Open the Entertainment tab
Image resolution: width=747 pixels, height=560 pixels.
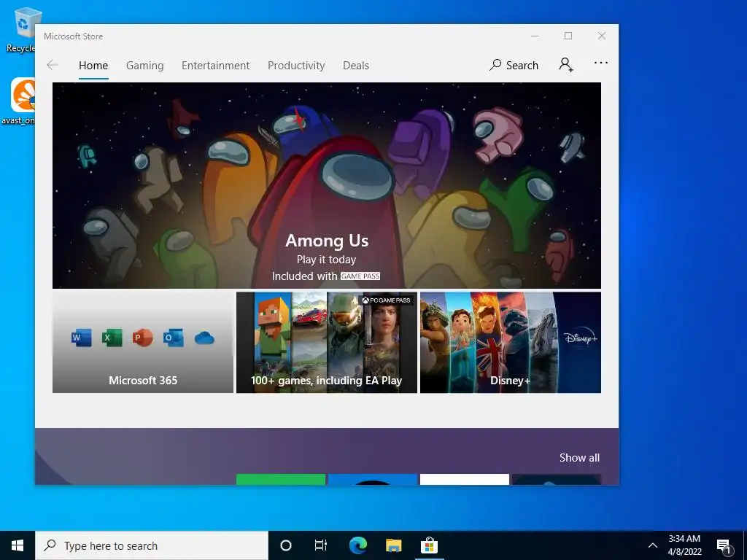[x=215, y=65]
